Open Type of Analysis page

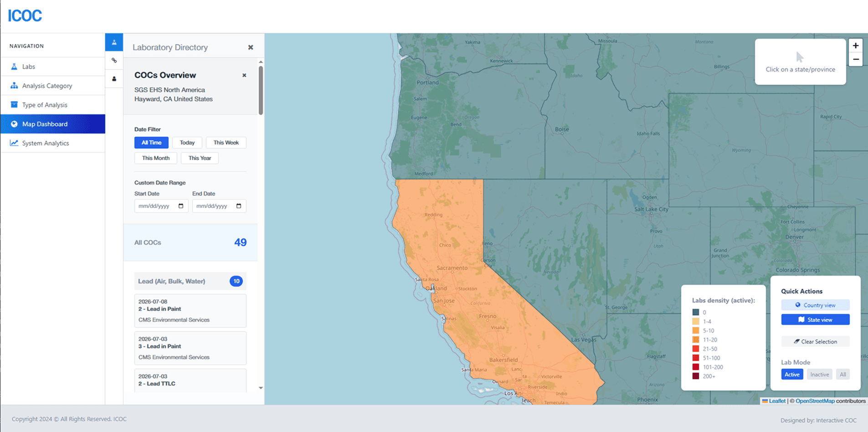click(53, 105)
